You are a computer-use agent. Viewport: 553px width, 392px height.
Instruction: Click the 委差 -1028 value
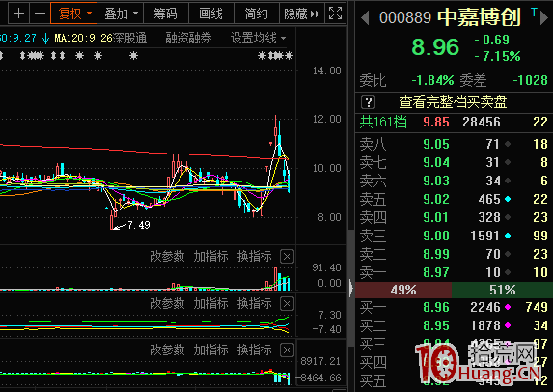(x=530, y=81)
